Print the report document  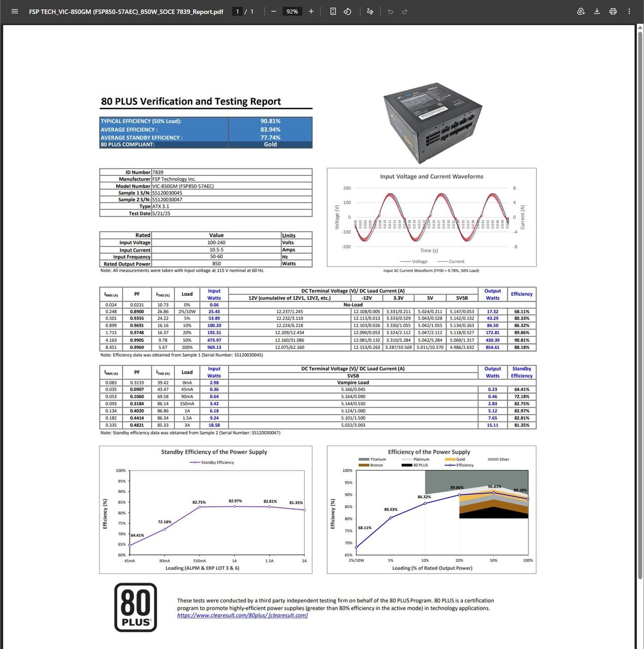pyautogui.click(x=613, y=11)
